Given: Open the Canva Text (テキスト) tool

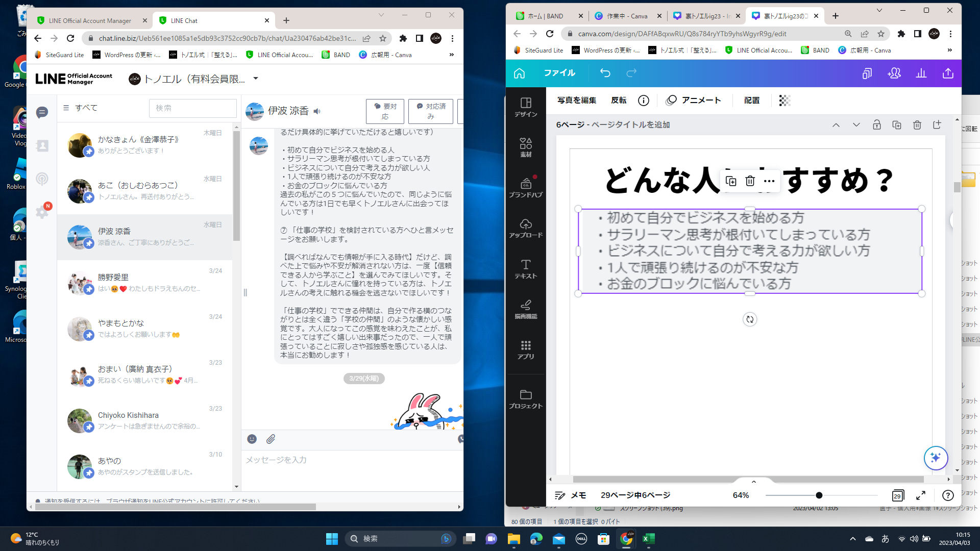Looking at the screenshot, I should click(526, 268).
